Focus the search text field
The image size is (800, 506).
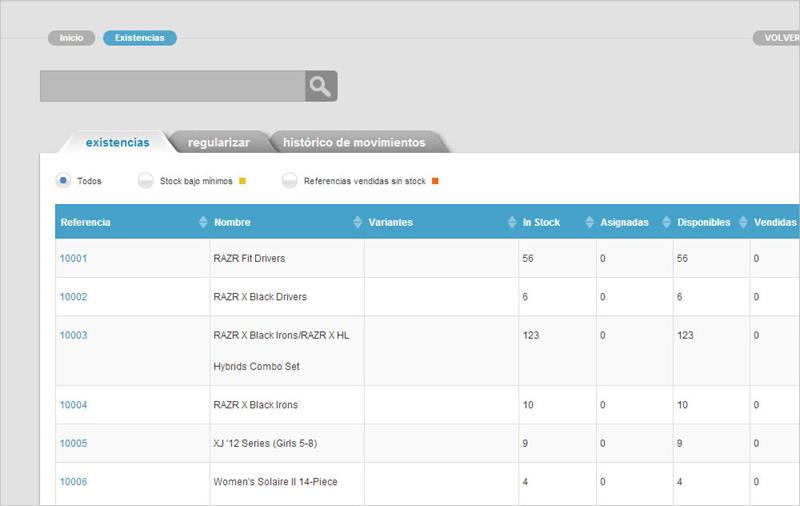click(x=172, y=86)
